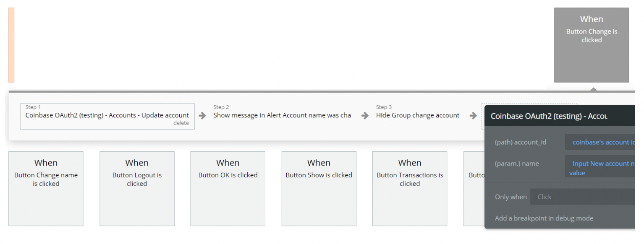This screenshot has width=644, height=244.
Task: Open Step 1 Coinbase Update account action
Action: pos(107,116)
